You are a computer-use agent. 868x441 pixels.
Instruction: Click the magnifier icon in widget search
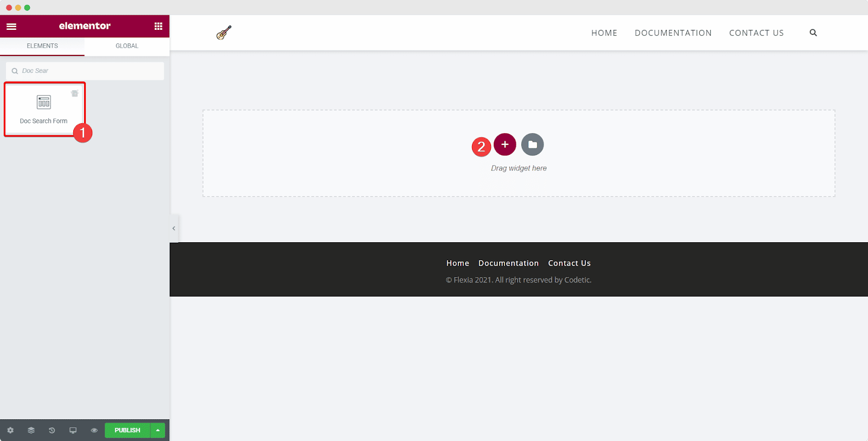point(15,71)
